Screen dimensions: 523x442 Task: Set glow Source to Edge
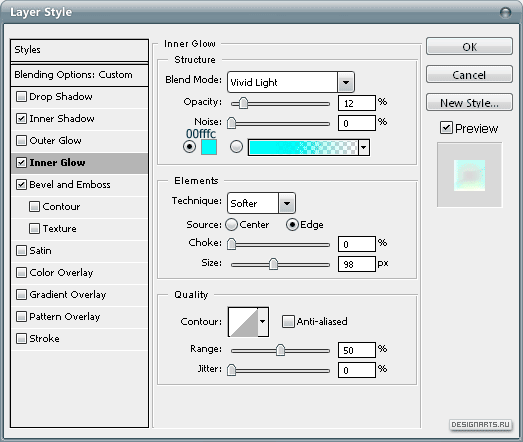pos(292,225)
